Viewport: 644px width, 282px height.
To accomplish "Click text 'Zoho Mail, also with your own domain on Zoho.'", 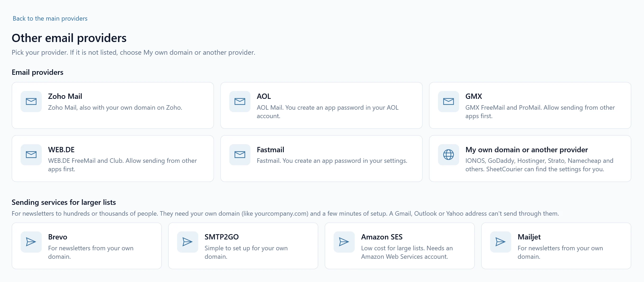I will [115, 108].
